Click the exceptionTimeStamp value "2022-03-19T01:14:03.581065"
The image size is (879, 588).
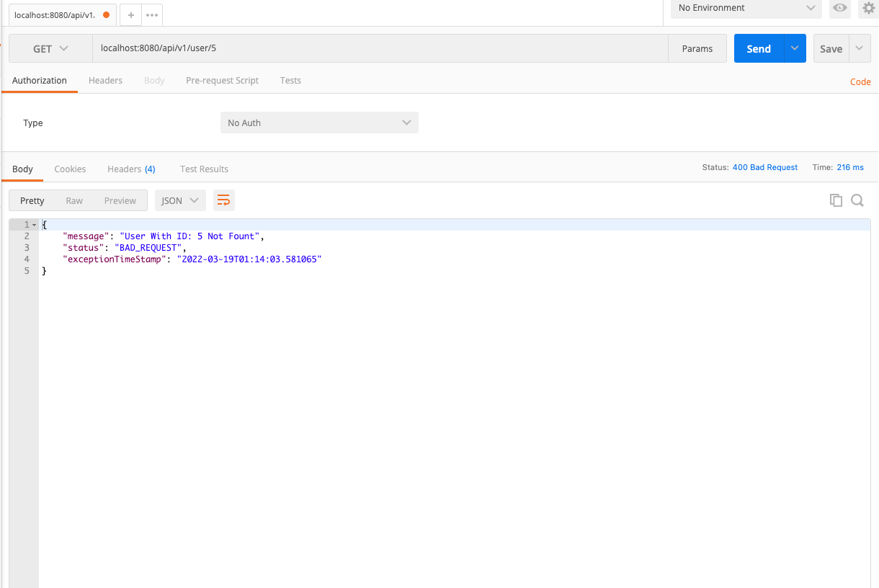249,259
